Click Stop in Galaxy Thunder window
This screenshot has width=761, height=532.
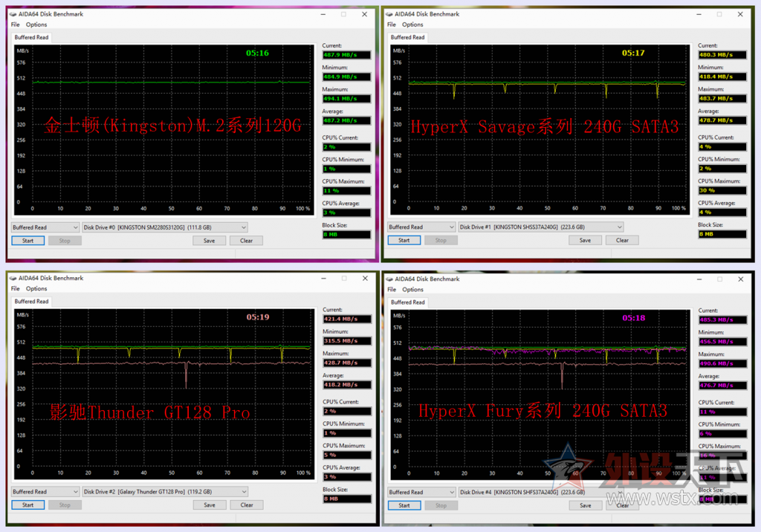tap(65, 505)
